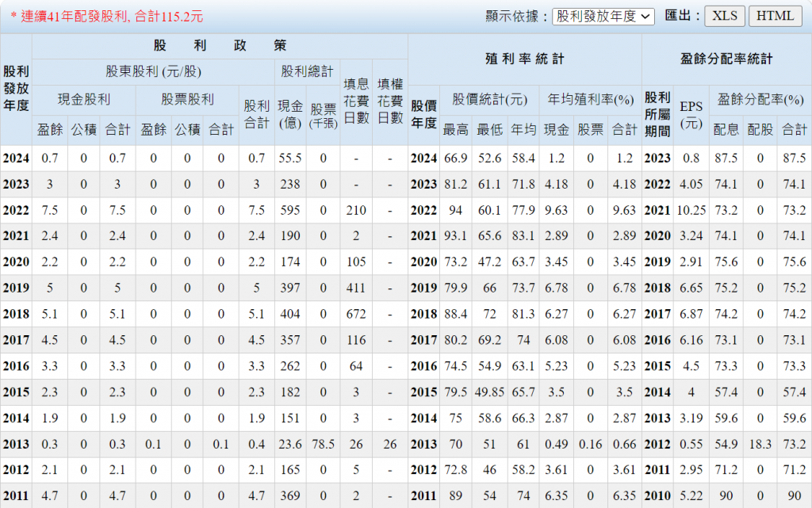Click the XLS export button
Viewport: 812px width, 508px height.
[x=725, y=16]
